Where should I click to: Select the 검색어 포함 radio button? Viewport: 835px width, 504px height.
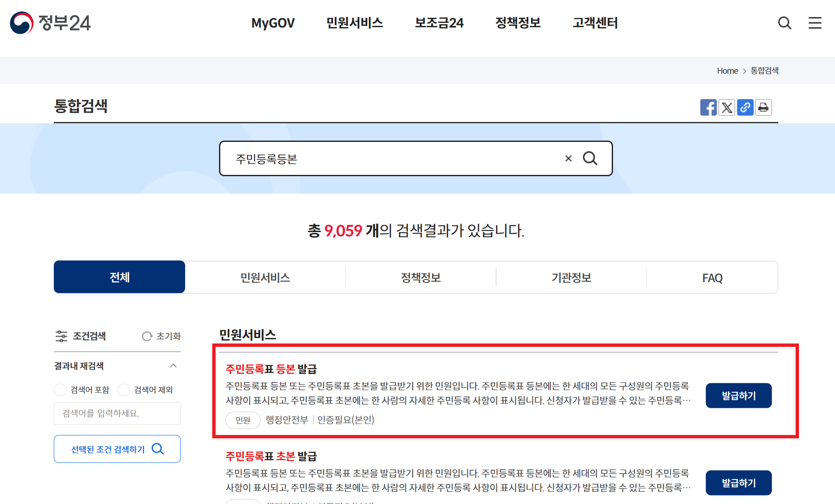[x=60, y=390]
